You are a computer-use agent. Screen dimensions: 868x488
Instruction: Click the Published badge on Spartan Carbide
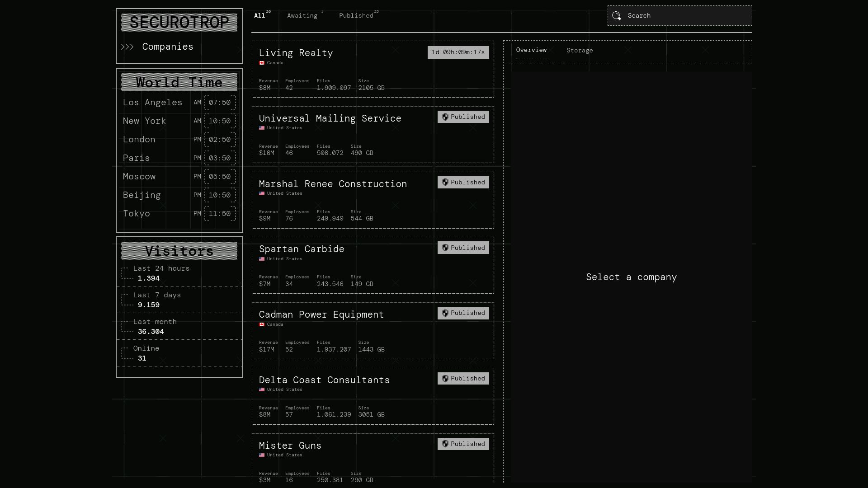click(x=463, y=248)
